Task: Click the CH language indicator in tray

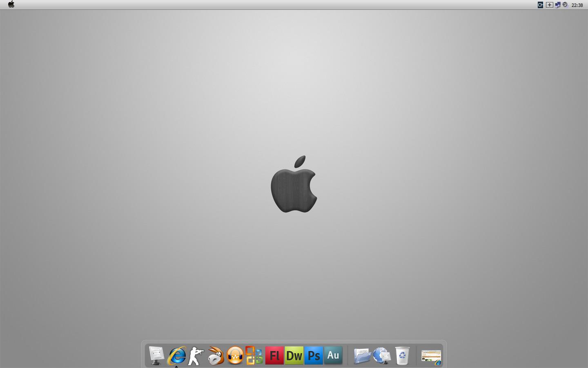Action: tap(540, 5)
